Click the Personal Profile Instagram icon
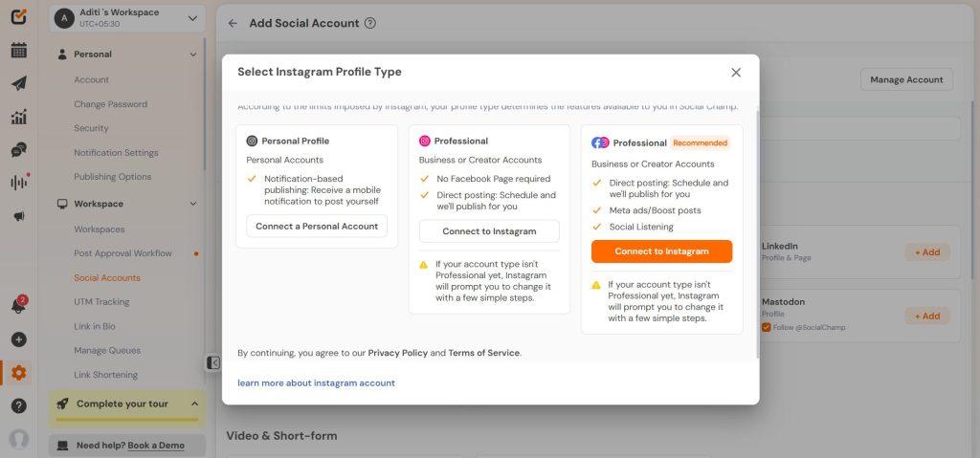This screenshot has width=980, height=458. (x=252, y=142)
